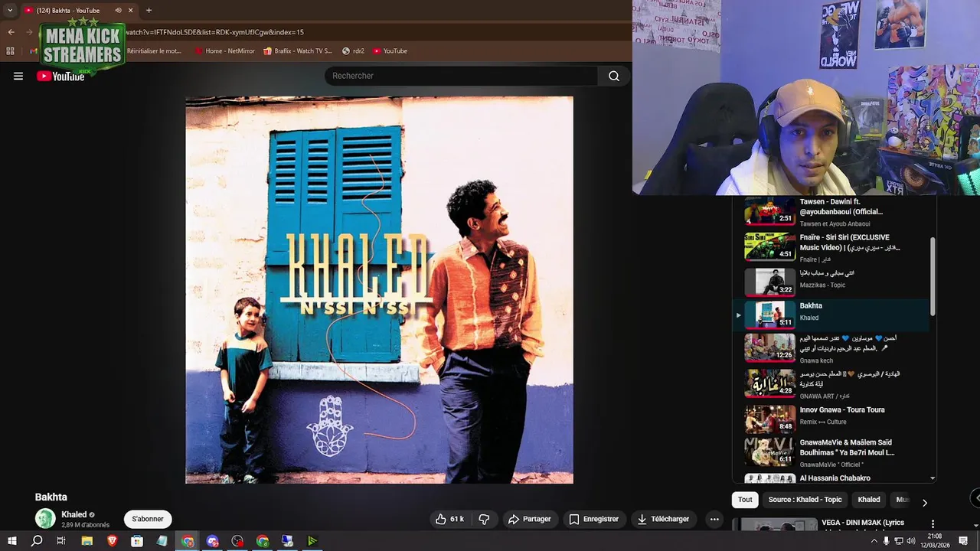Launch Brave browser from taskbar
This screenshot has width=980, height=551.
click(x=113, y=541)
